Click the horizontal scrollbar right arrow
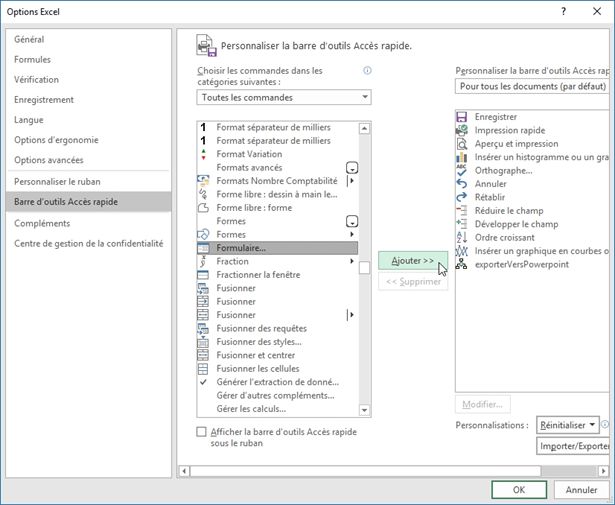 tap(603, 471)
